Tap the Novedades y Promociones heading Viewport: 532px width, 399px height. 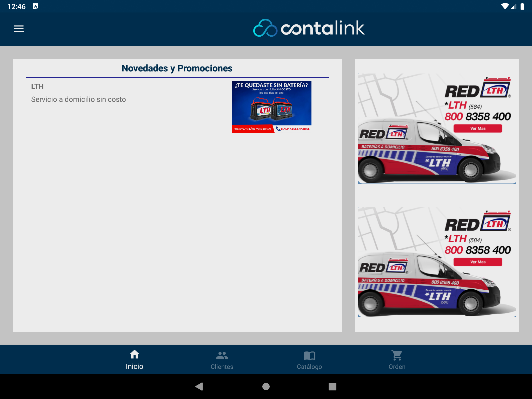(x=177, y=68)
